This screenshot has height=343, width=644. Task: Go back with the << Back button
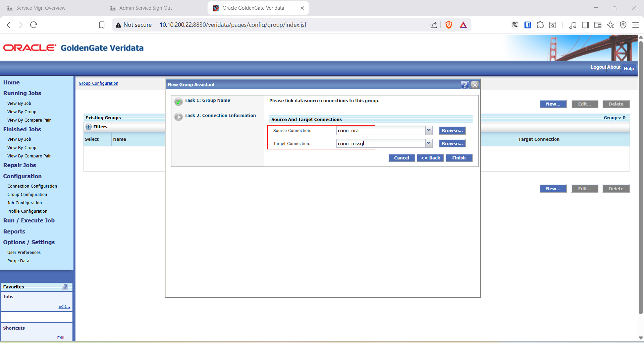430,158
